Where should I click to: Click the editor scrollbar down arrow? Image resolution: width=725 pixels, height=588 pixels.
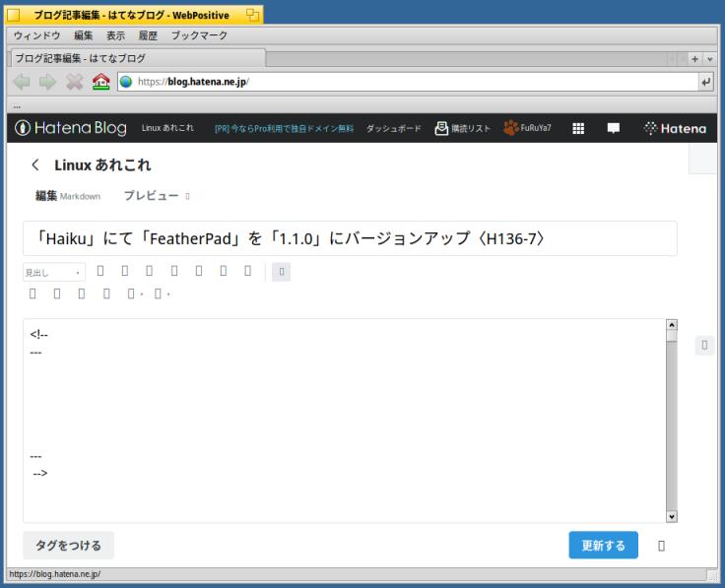(x=672, y=517)
